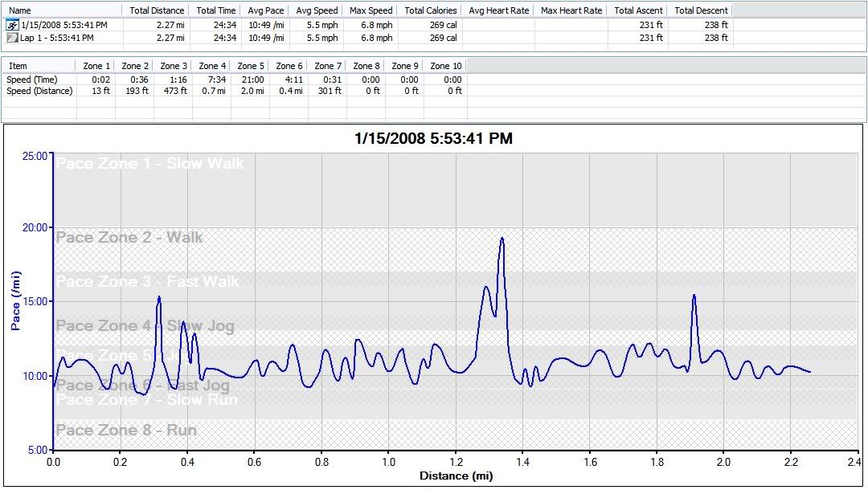The height and width of the screenshot is (494, 868).
Task: Select the Speed (Distance) row
Action: 39,91
